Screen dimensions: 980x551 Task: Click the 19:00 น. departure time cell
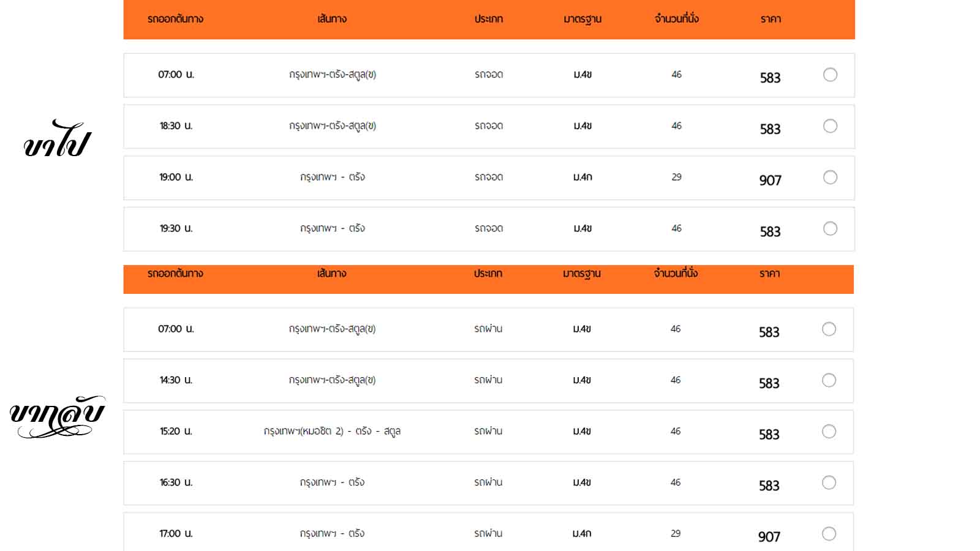point(176,178)
